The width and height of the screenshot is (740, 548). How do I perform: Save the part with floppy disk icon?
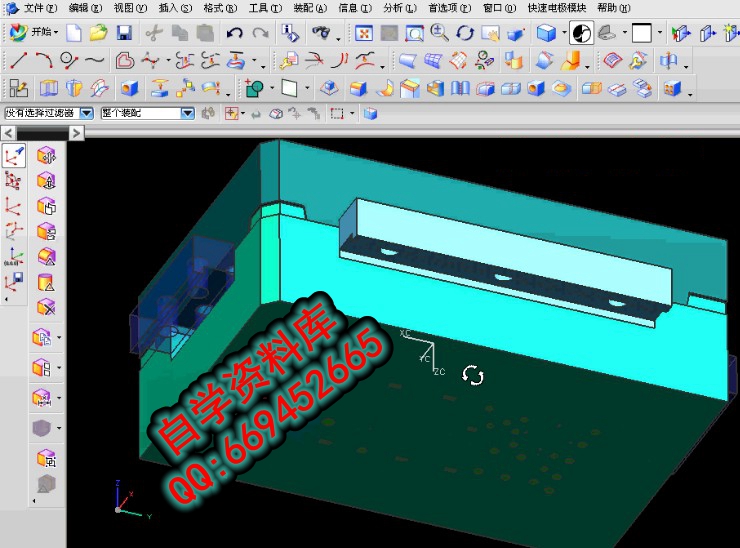click(124, 33)
